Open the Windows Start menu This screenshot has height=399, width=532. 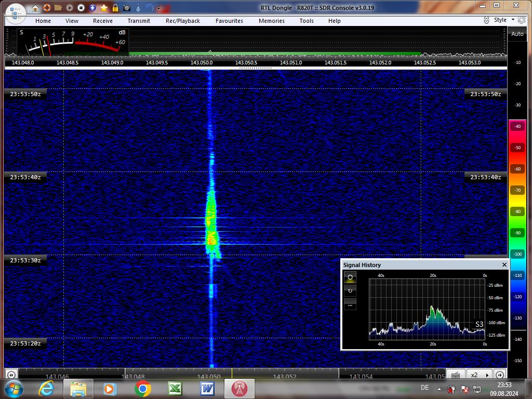[13, 389]
